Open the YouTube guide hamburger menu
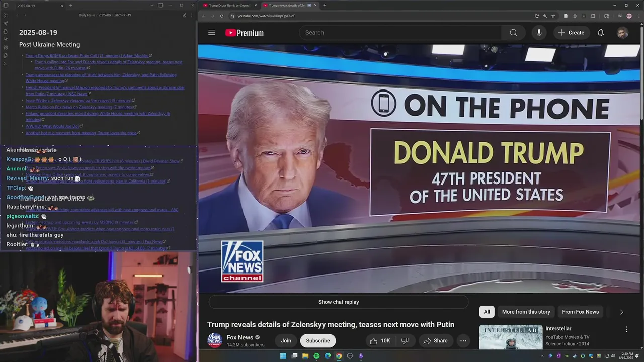This screenshot has height=362, width=644. click(212, 33)
